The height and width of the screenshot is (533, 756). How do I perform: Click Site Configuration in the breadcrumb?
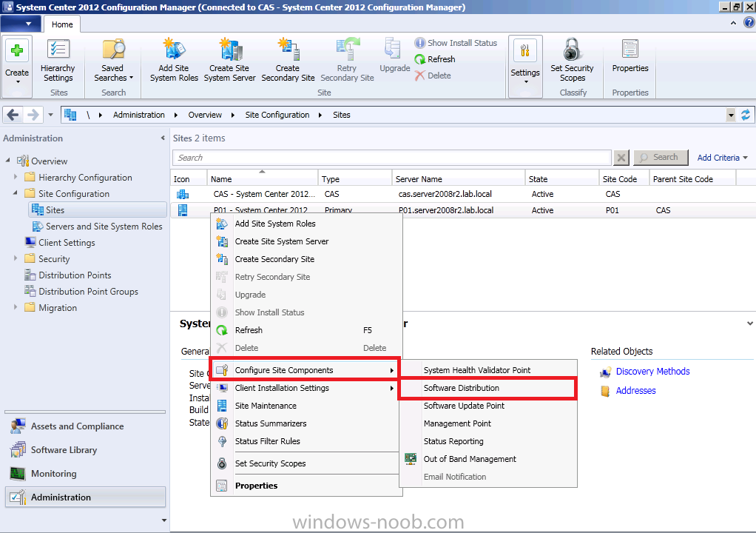click(x=277, y=115)
